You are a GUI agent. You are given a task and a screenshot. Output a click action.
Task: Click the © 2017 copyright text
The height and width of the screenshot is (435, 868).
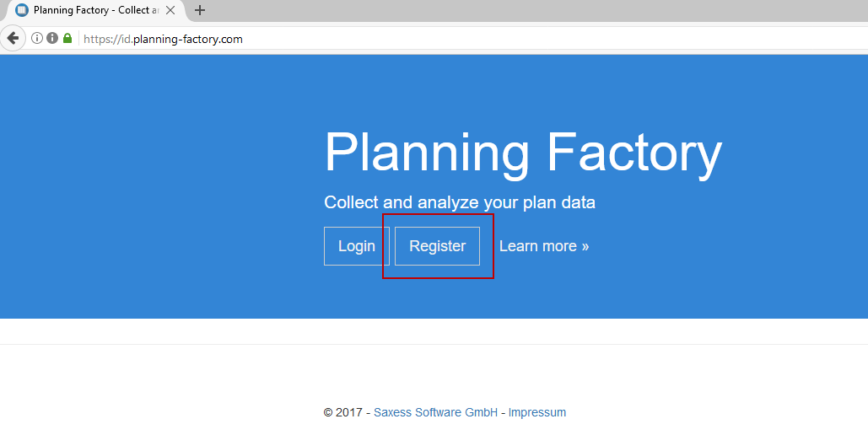point(343,412)
